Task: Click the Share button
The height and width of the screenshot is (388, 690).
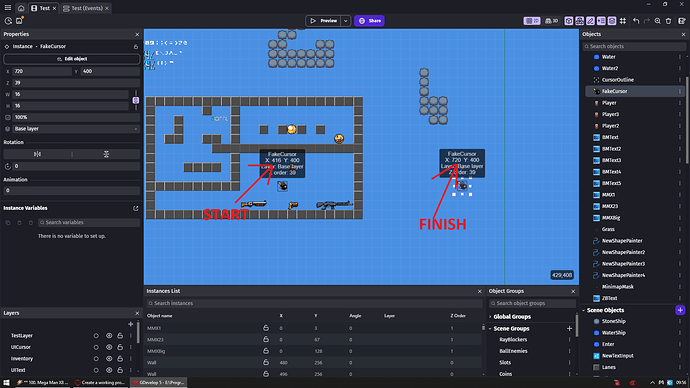Action: (x=369, y=21)
